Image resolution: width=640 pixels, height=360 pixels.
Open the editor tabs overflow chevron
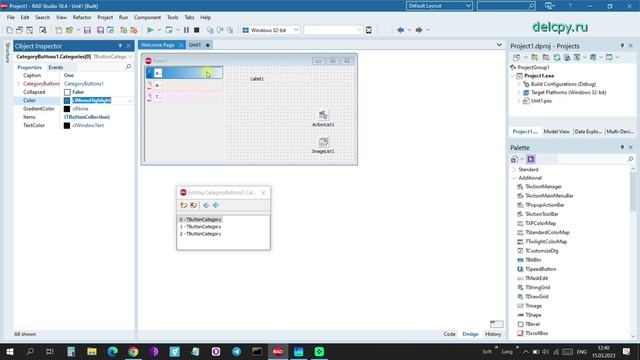click(499, 45)
